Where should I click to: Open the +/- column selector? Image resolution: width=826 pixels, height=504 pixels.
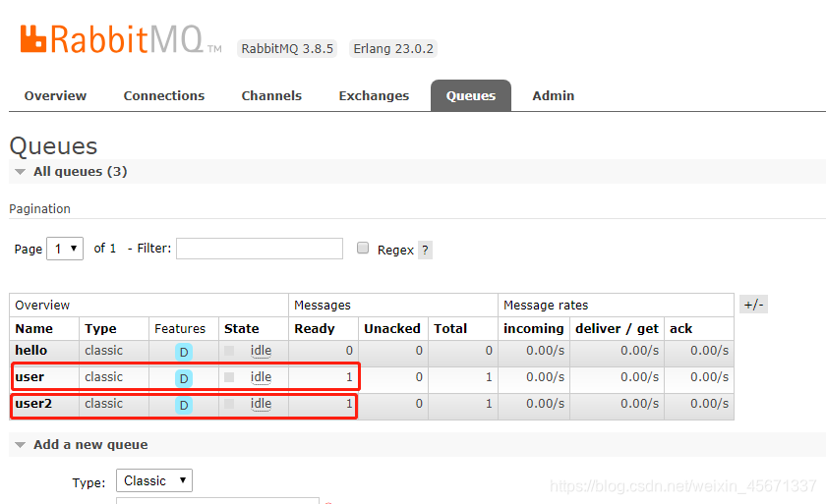754,305
